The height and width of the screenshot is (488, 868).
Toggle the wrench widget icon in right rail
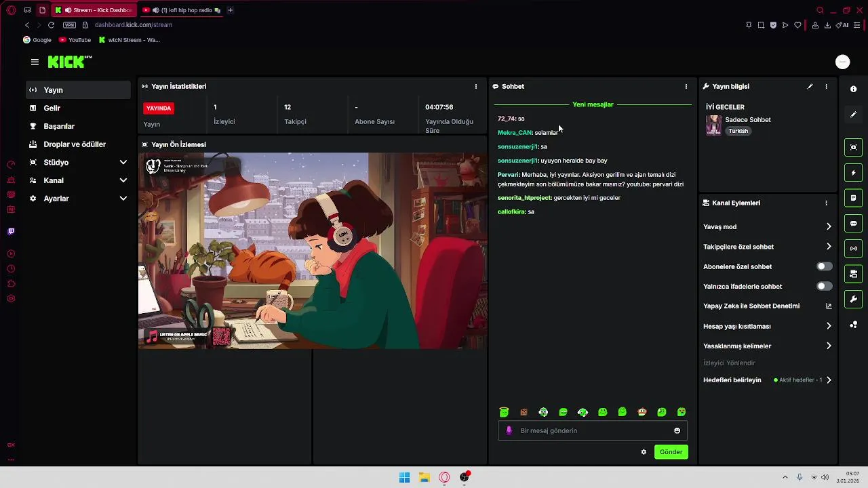(853, 299)
